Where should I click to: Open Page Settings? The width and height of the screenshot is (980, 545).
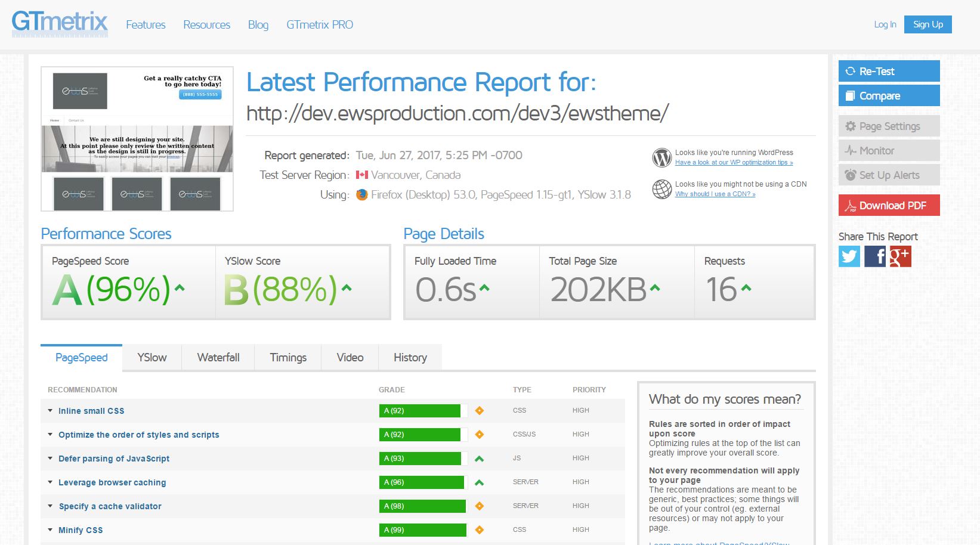[889, 126]
